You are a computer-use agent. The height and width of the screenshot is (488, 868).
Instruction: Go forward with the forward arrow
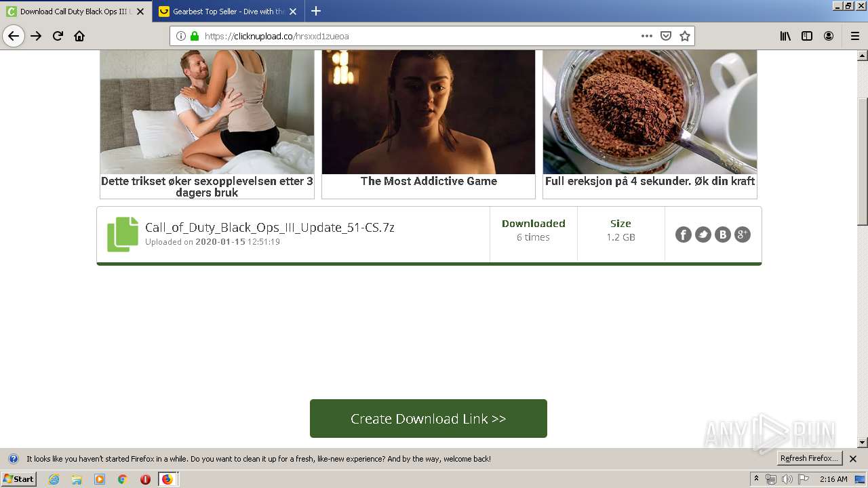click(36, 36)
